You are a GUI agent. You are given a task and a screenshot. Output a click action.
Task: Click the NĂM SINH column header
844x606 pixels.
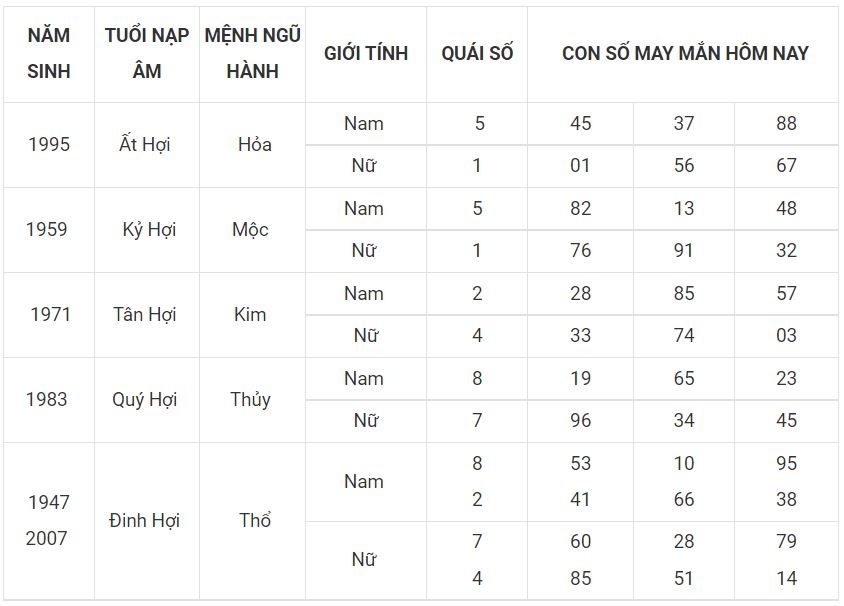[49, 53]
